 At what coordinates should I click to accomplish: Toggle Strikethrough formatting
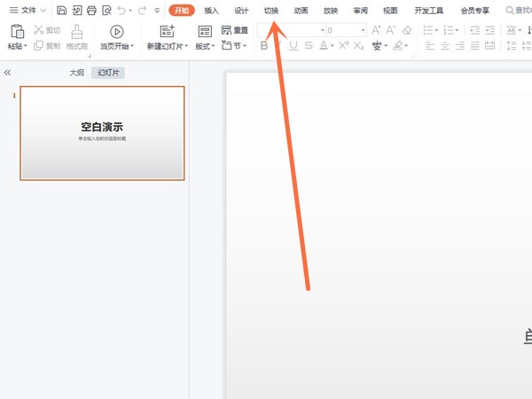click(309, 45)
